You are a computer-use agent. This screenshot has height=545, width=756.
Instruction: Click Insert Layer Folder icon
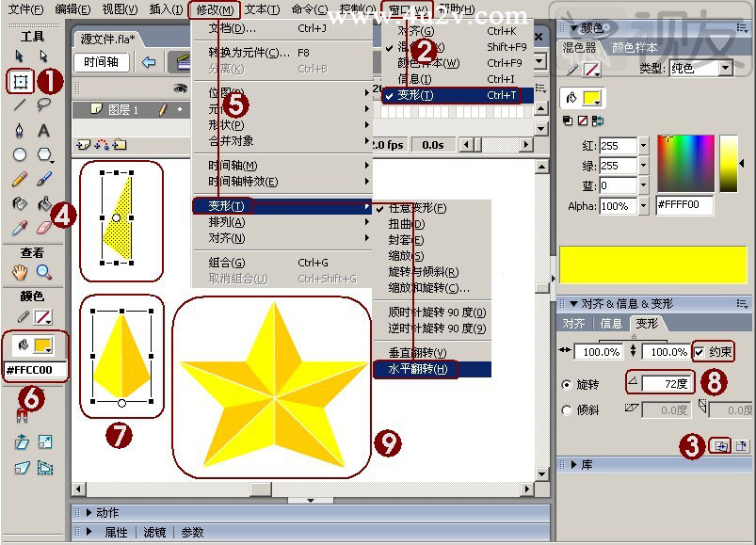tap(120, 144)
